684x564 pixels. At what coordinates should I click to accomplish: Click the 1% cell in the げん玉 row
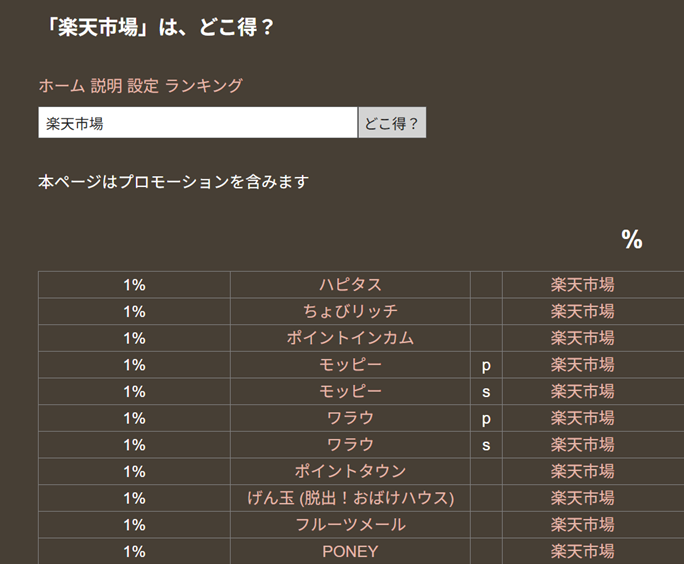[x=134, y=498]
